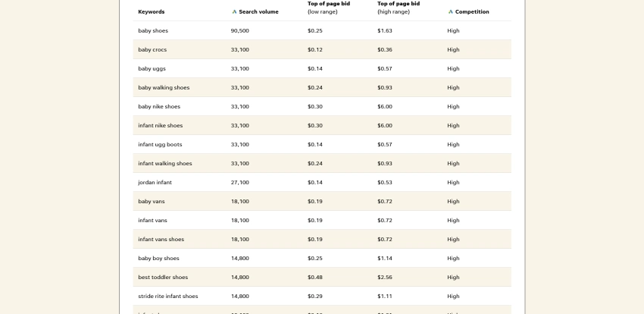Choose the "baby walking shoes" keyword

tap(164, 88)
